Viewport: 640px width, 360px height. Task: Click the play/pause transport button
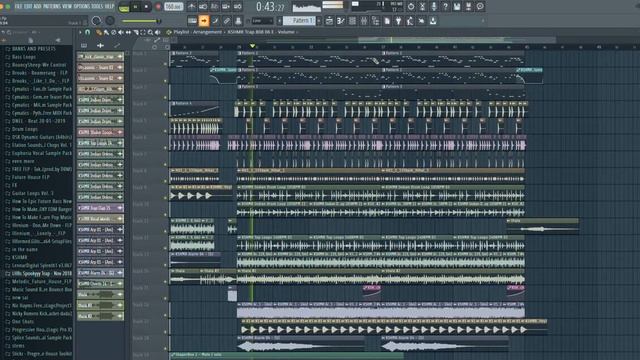[x=136, y=7]
